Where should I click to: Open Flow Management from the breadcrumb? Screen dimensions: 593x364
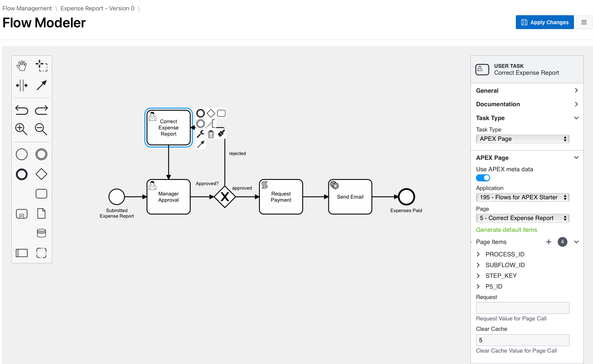pos(27,8)
